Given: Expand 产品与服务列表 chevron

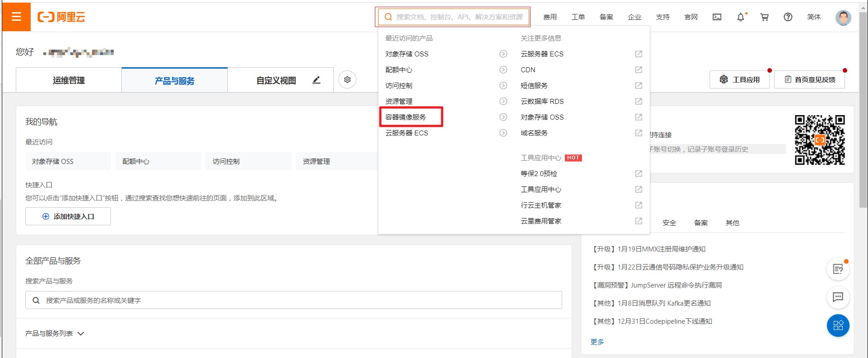Looking at the screenshot, I should [81, 334].
